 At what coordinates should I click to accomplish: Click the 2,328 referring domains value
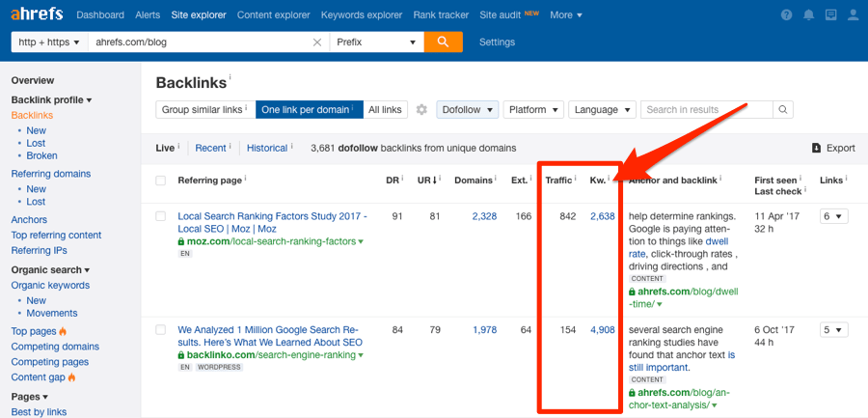tap(484, 216)
